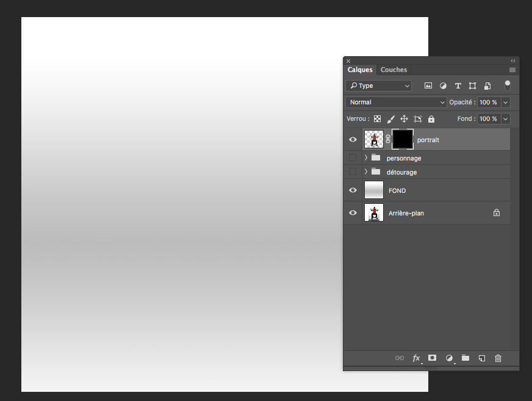Open the Normal blend mode dropdown
The width and height of the screenshot is (532, 401).
click(x=397, y=103)
